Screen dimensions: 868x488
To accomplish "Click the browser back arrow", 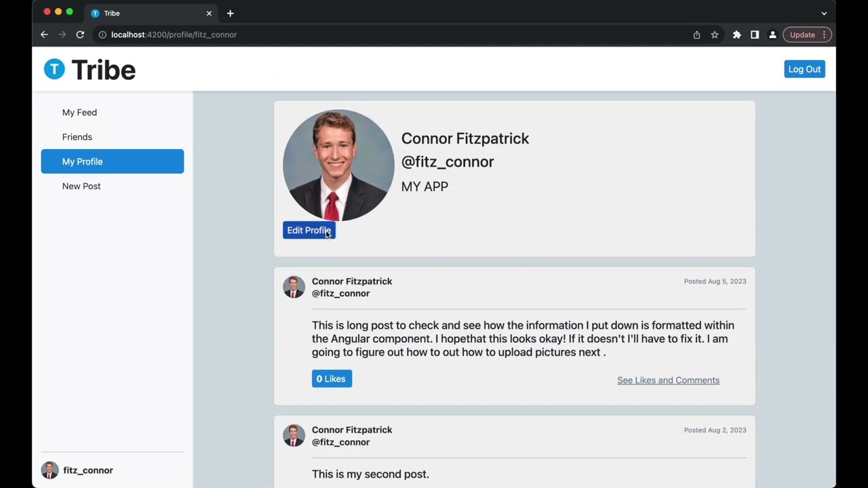I will 44,35.
